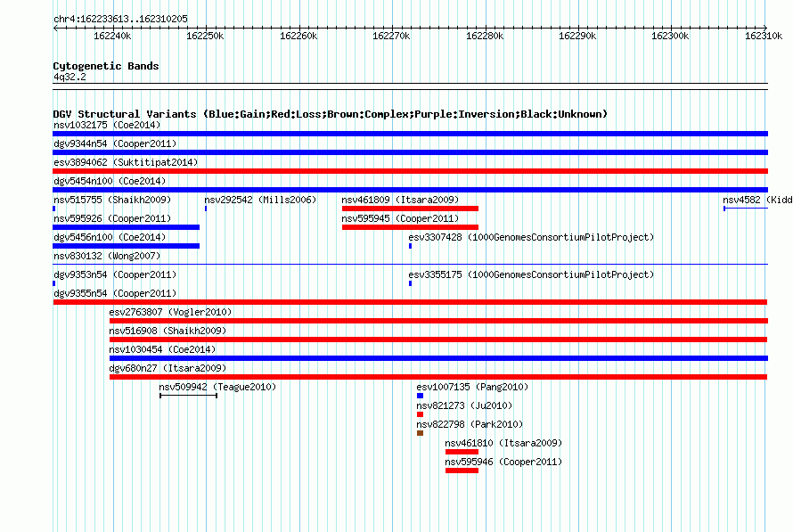The image size is (793, 532).
Task: Select the esv2763807 red bar
Action: click(x=438, y=321)
